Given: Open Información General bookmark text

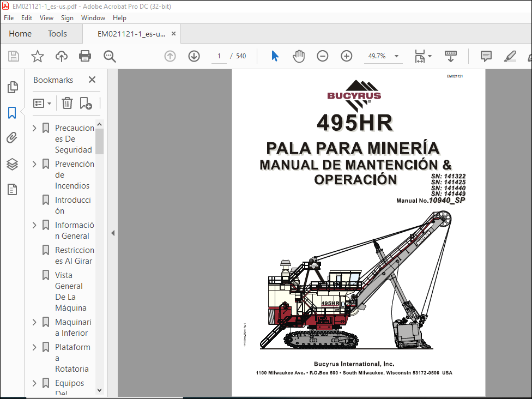Looking at the screenshot, I should (x=75, y=231).
